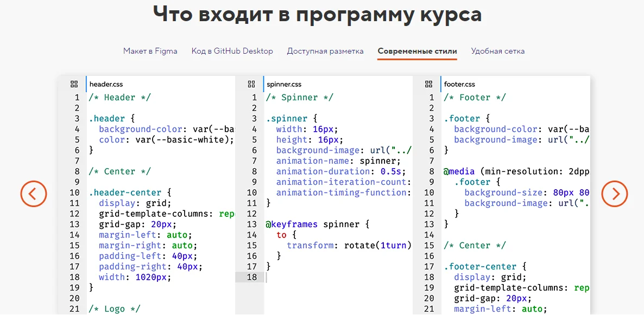
Task: Click the @keyframes spinner rule line
Action: (x=317, y=224)
